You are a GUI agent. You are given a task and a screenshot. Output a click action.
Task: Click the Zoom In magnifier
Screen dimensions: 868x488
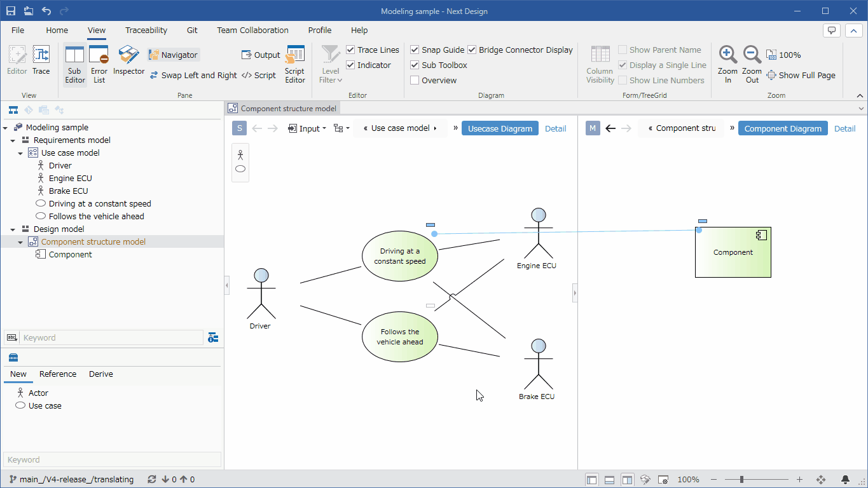pyautogui.click(x=728, y=65)
